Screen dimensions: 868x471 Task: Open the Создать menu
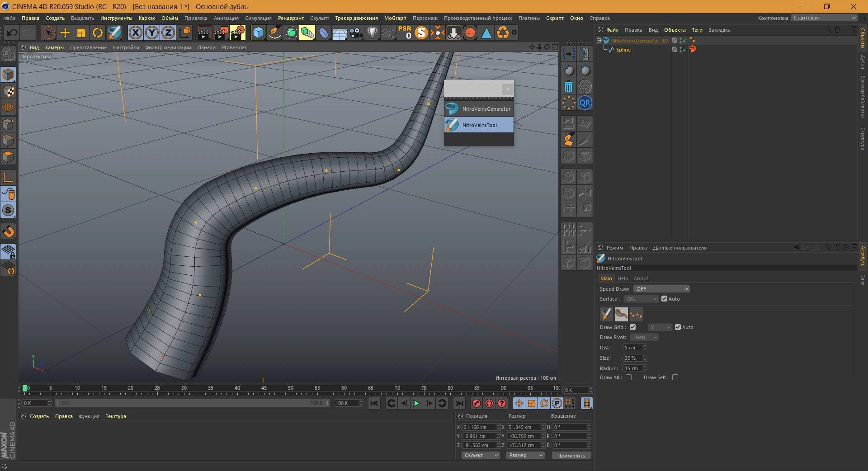pyautogui.click(x=55, y=18)
